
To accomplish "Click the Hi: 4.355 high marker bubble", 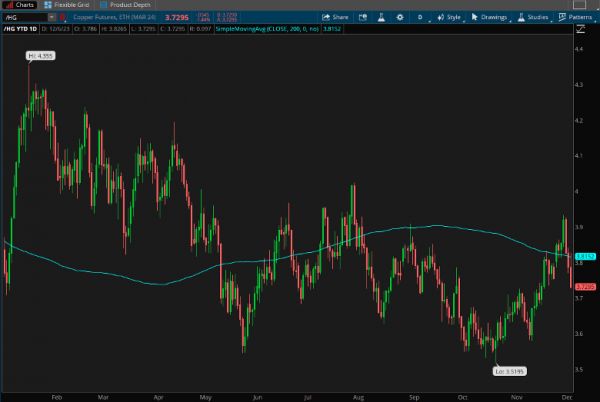I will 41,56.
